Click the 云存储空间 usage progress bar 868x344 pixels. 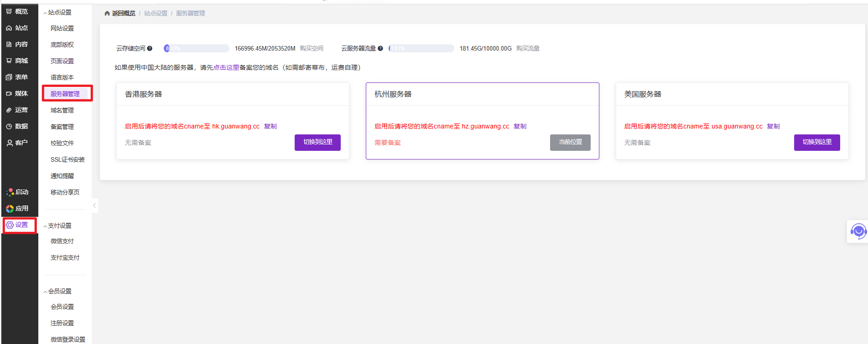(x=197, y=48)
